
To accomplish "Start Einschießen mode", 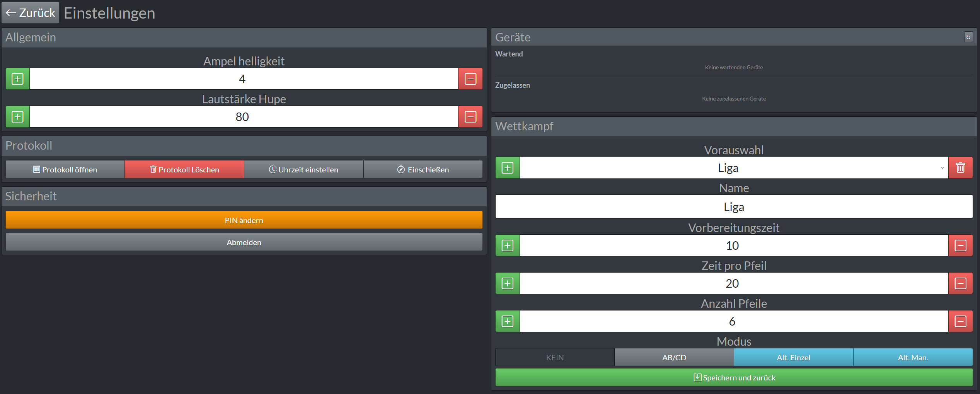I will 423,169.
